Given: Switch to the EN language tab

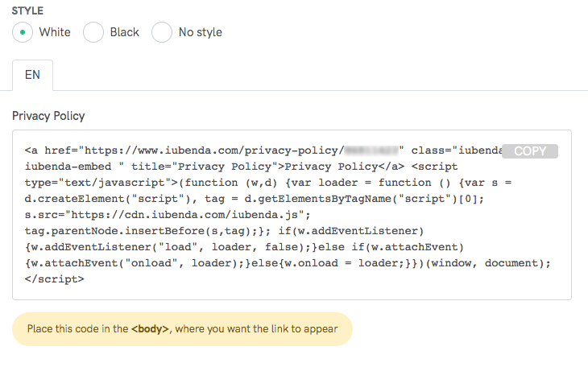Looking at the screenshot, I should pyautogui.click(x=33, y=76).
